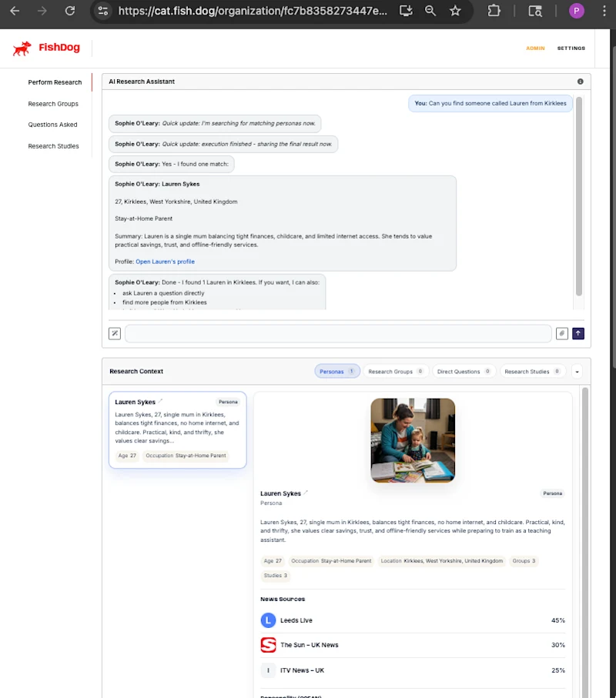This screenshot has width=616, height=698.
Task: Switch to the Research Groups tab
Action: [396, 371]
